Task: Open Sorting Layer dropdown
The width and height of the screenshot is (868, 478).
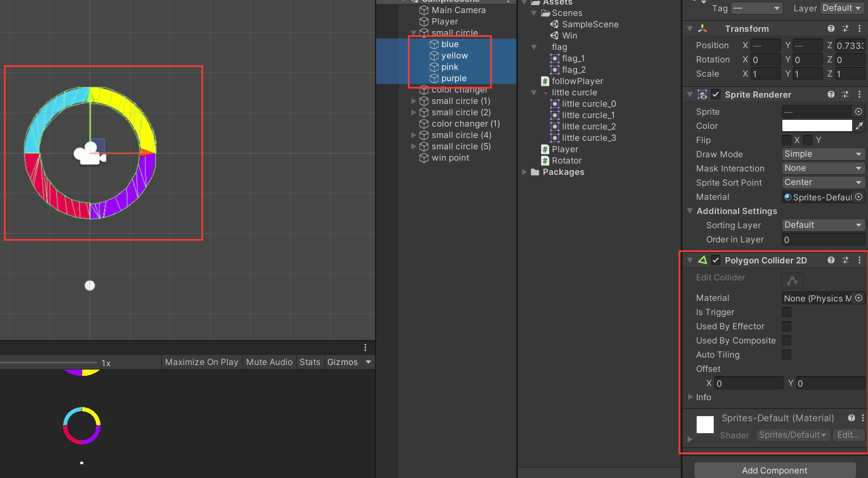Action: pos(823,225)
